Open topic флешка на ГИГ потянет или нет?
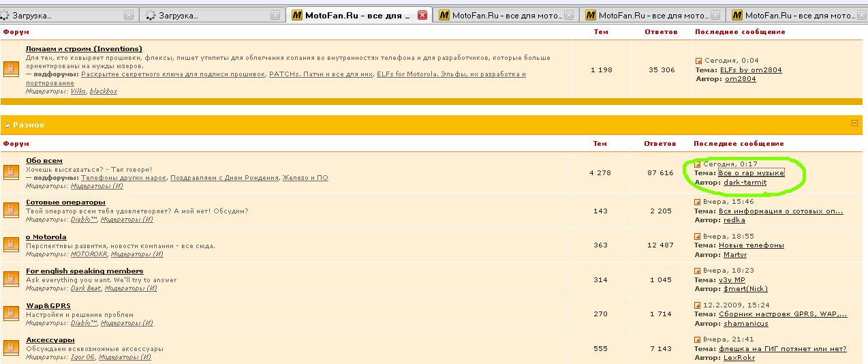The height and width of the screenshot is (364, 868). 783,349
